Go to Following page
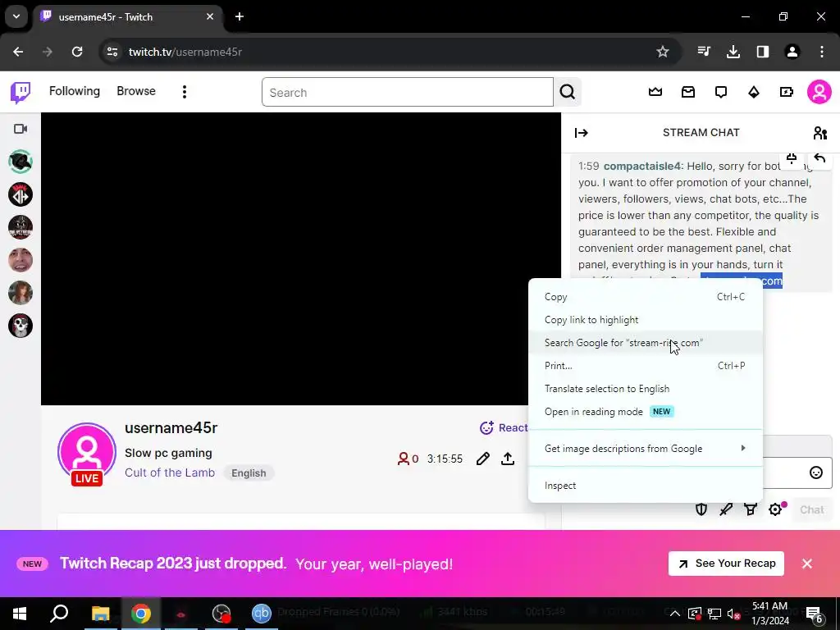840x630 pixels. pyautogui.click(x=75, y=91)
